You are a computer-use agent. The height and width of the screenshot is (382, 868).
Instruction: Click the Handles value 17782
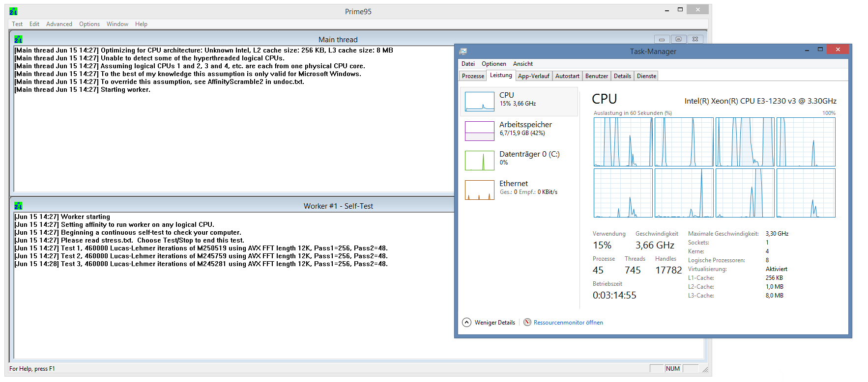[668, 270]
